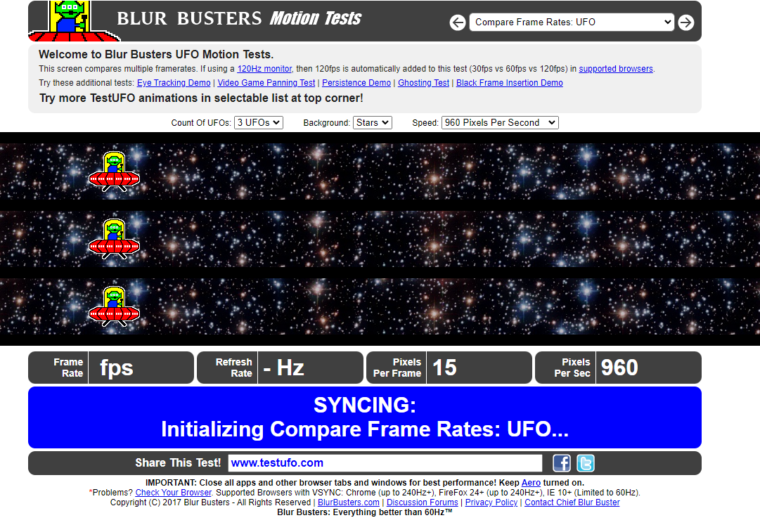
Task: Share the test on Facebook
Action: point(562,463)
